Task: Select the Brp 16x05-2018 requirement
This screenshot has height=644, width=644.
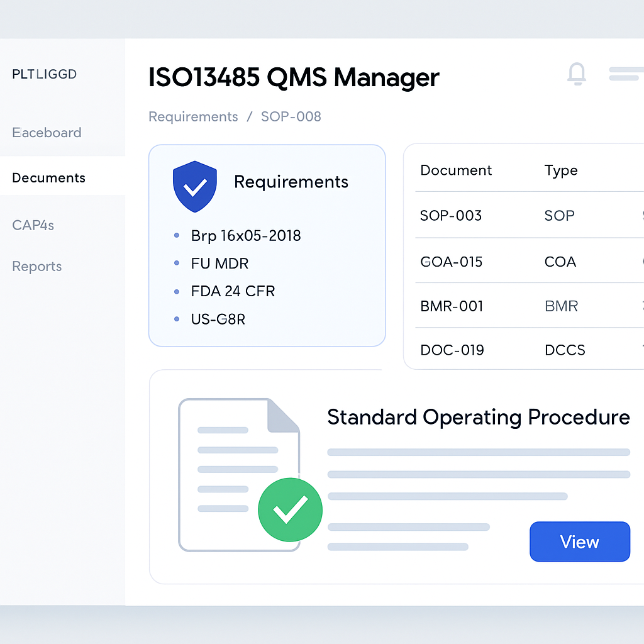Action: click(x=246, y=236)
